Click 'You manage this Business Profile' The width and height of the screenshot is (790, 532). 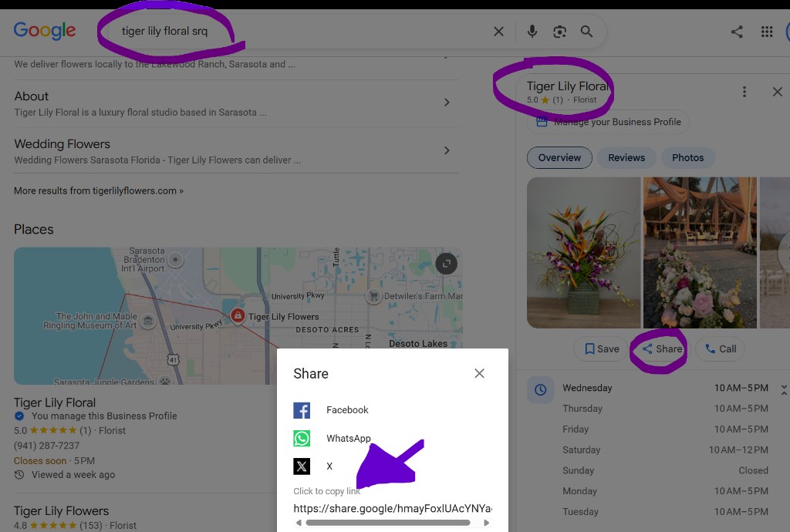(x=104, y=416)
